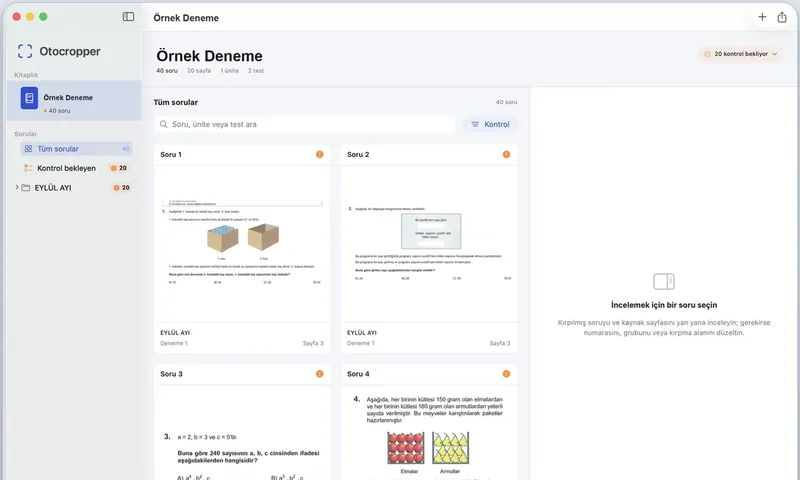Open the share export icon

782,17
